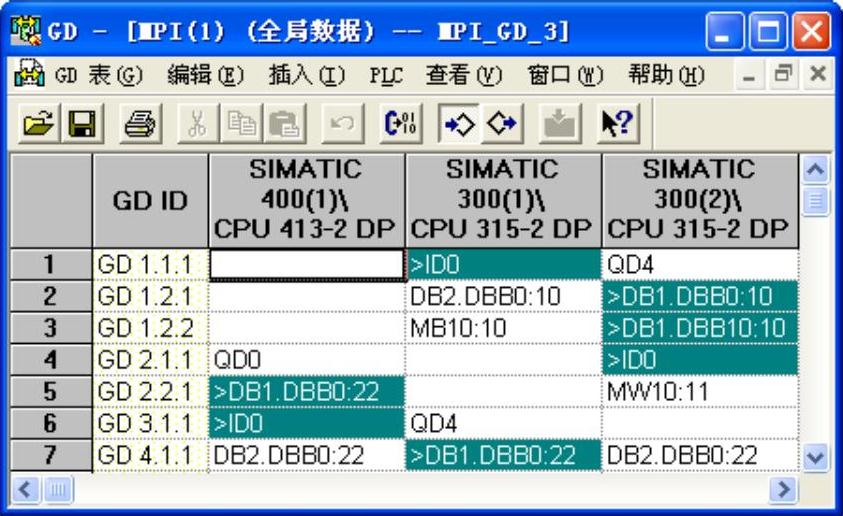The width and height of the screenshot is (843, 516).
Task: Click the QD4 cell in row GD 3.1.1
Action: pyautogui.click(x=503, y=423)
